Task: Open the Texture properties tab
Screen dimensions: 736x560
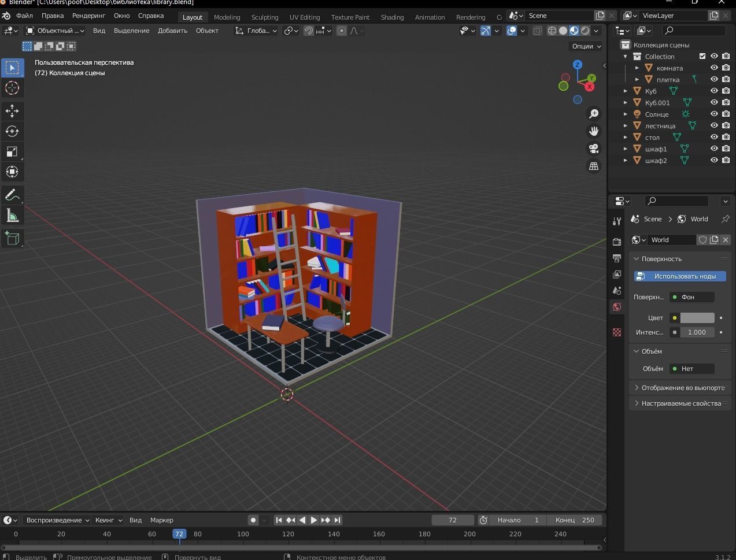Action: point(617,332)
